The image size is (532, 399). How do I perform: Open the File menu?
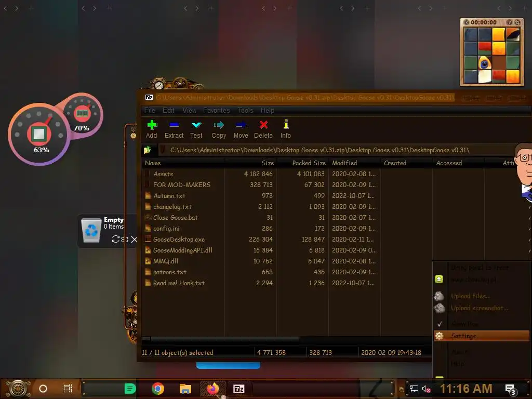(x=150, y=110)
